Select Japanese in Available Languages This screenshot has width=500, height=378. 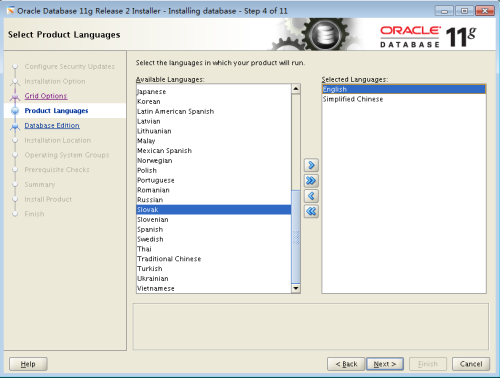pos(213,92)
